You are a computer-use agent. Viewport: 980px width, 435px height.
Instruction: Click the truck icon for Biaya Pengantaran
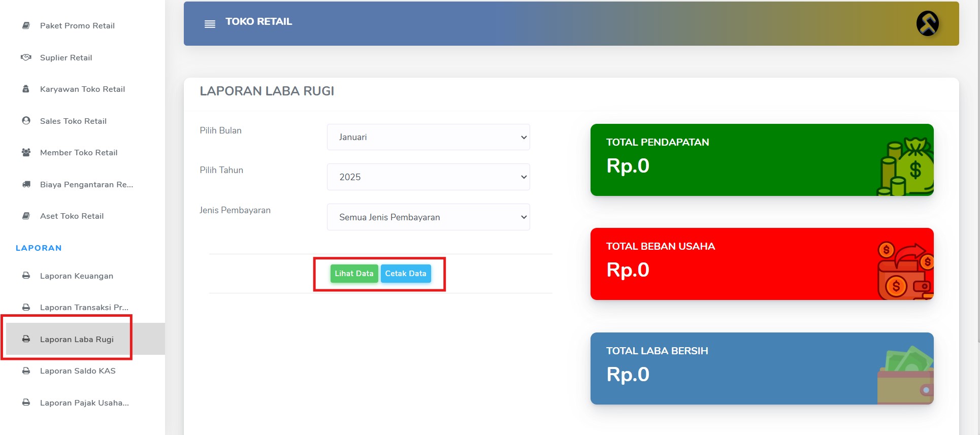tap(26, 184)
